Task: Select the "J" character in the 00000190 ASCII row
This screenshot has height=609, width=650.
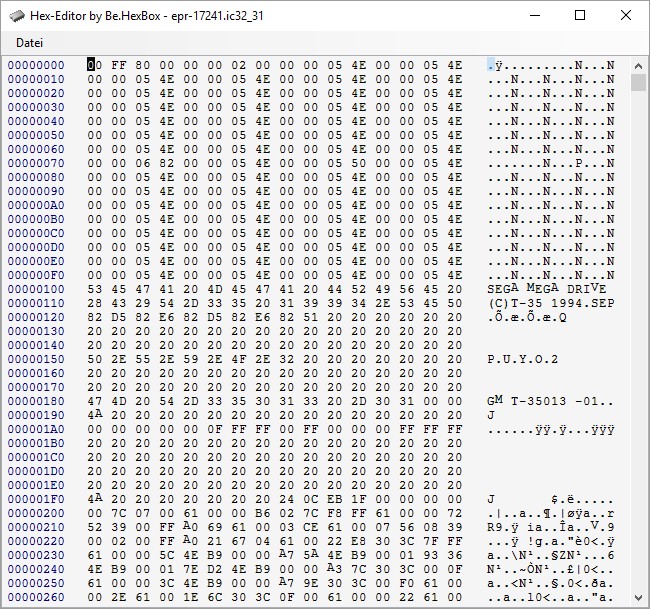Action: coord(491,415)
